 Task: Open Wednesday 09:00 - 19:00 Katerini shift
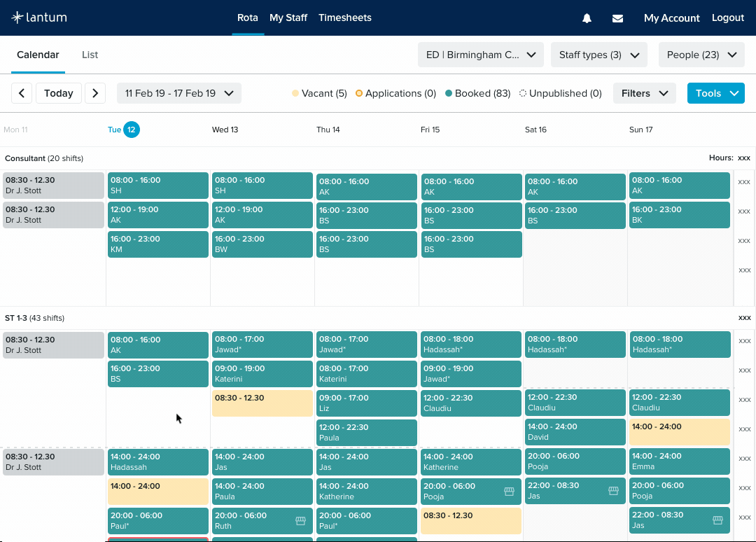pyautogui.click(x=262, y=374)
